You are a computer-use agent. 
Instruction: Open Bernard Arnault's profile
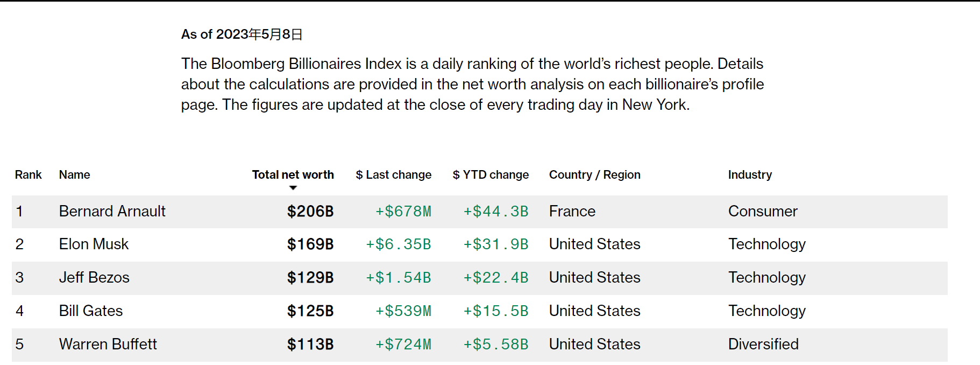pyautogui.click(x=112, y=211)
